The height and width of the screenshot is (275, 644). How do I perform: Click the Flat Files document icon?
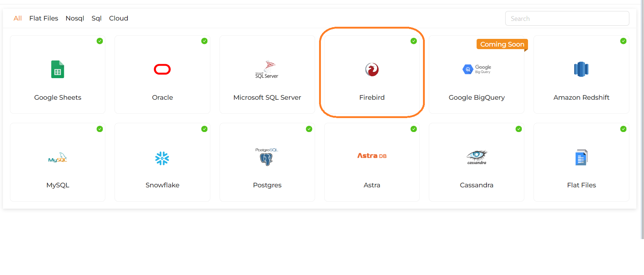tap(581, 157)
